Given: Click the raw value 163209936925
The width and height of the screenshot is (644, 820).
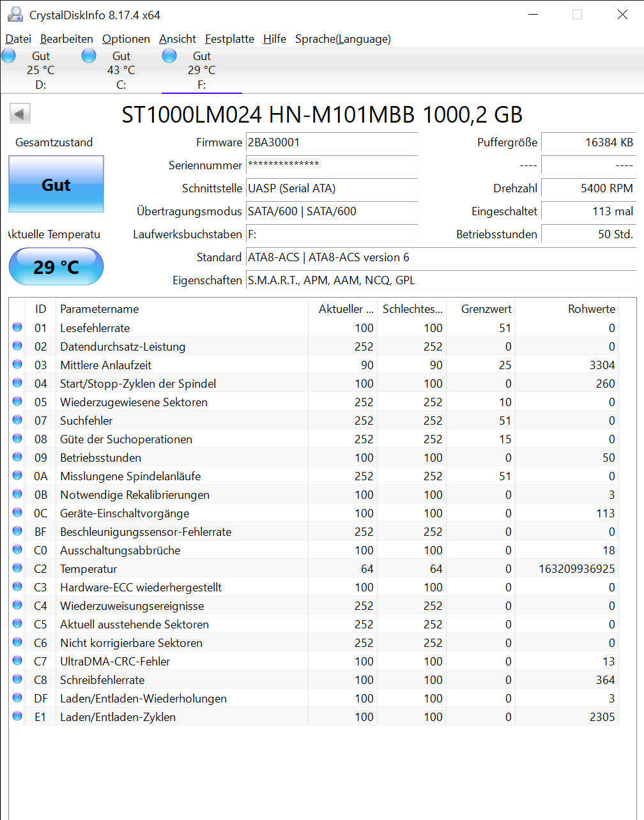Looking at the screenshot, I should tap(577, 568).
